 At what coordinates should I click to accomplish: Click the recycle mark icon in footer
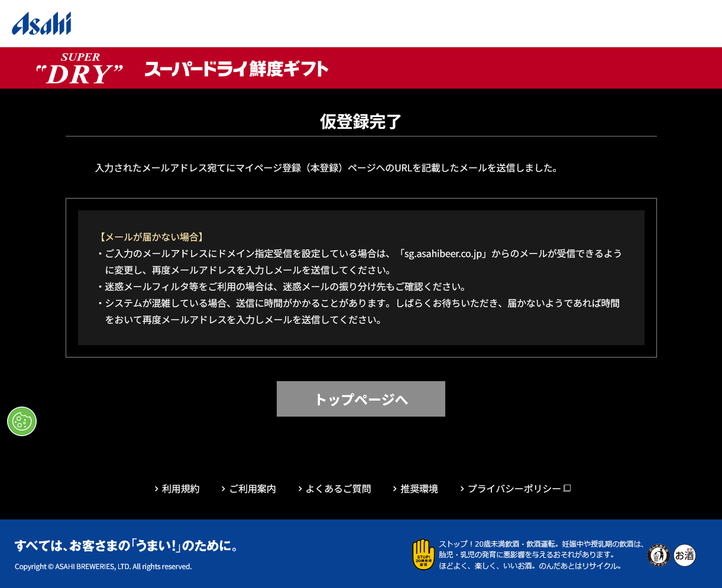pyautogui.click(x=659, y=555)
